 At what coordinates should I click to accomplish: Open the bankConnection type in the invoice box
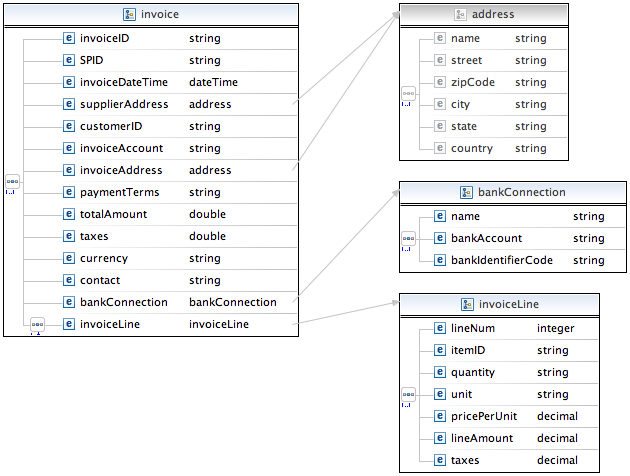233,302
